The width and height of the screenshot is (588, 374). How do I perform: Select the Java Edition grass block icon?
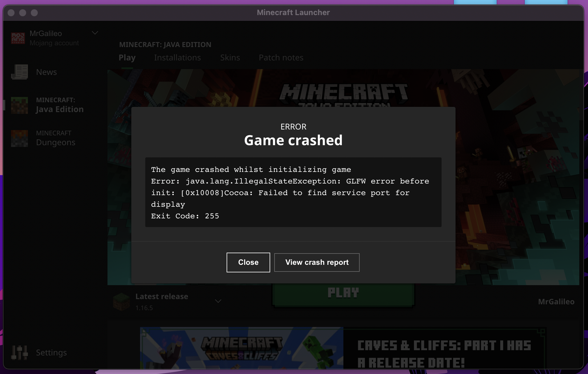(19, 105)
